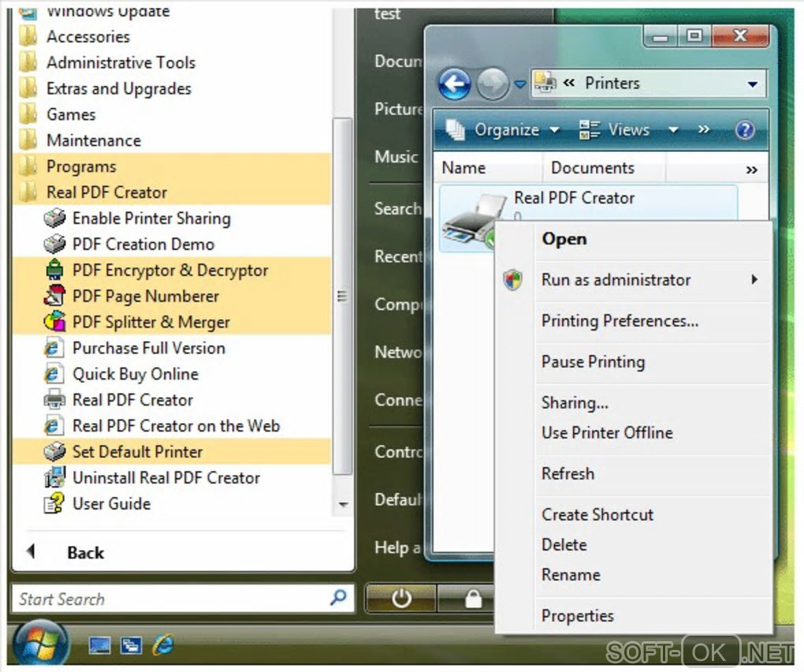Image resolution: width=804 pixels, height=672 pixels.
Task: Choose Sharing... from the context menu
Action: (x=575, y=403)
